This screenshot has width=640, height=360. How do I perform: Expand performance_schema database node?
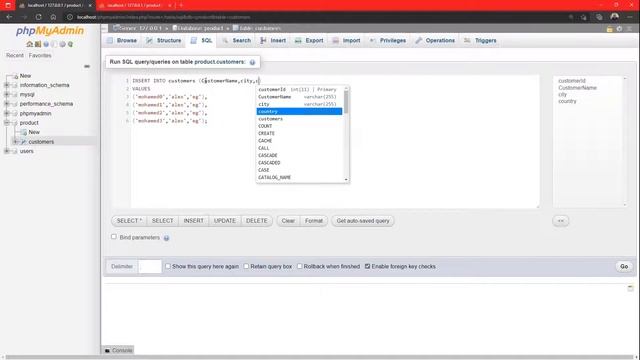coord(7,104)
